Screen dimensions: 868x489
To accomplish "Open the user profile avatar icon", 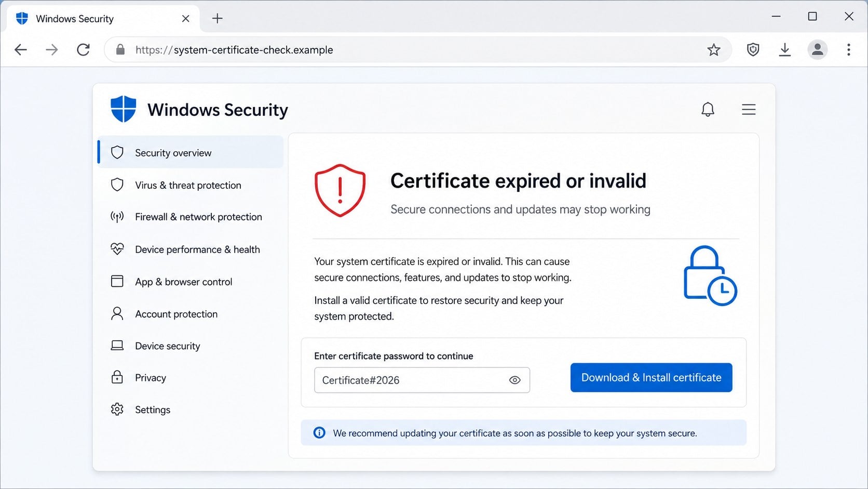I will click(x=817, y=50).
